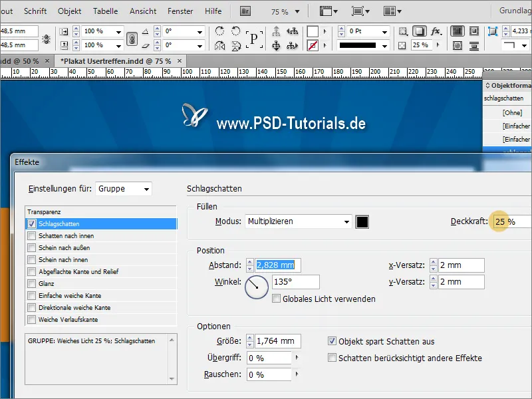
Task: Check Schatten berücksichtigt andere Effekte
Action: pos(332,358)
